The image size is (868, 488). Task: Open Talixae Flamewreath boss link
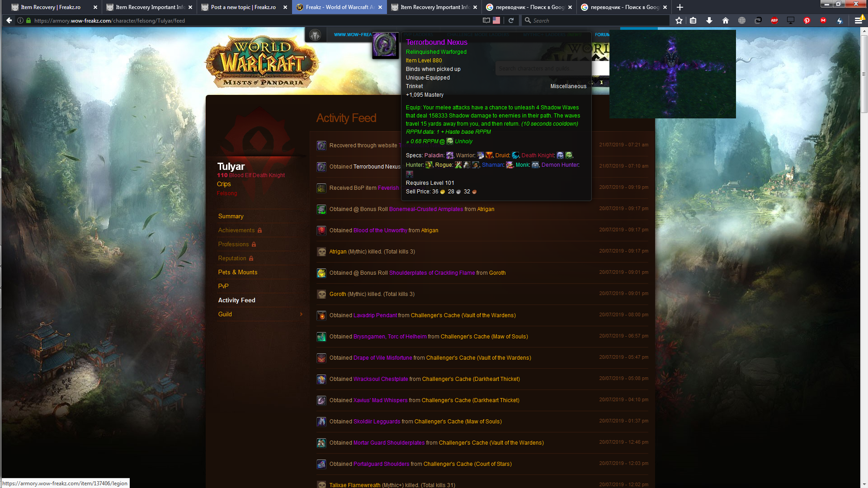tap(355, 485)
